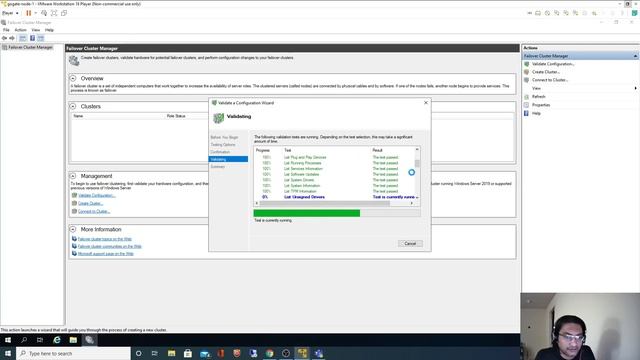Click Create Cluster link in Management section

[x=90, y=203]
